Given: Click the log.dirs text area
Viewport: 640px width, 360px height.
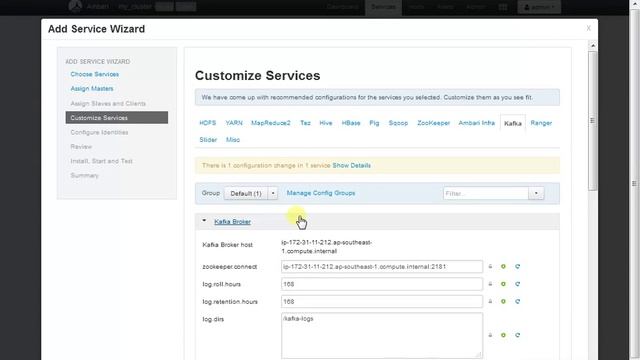Looking at the screenshot, I should click(x=382, y=336).
